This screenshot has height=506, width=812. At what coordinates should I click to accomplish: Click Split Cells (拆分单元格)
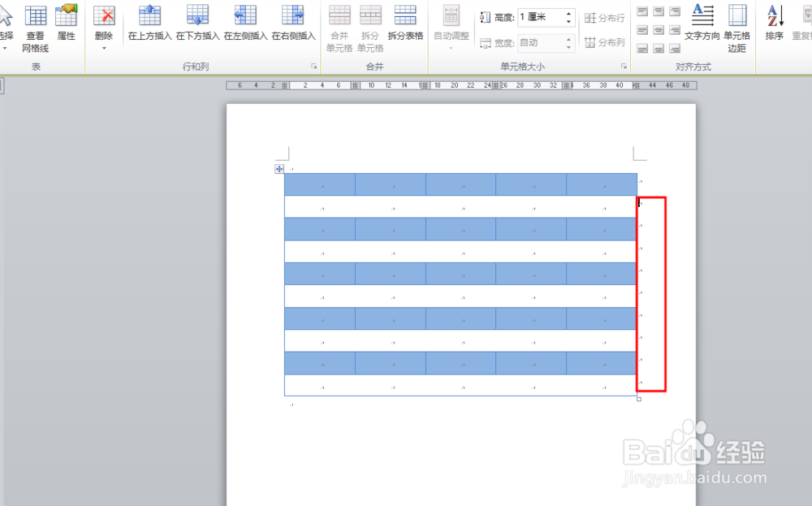coord(370,28)
